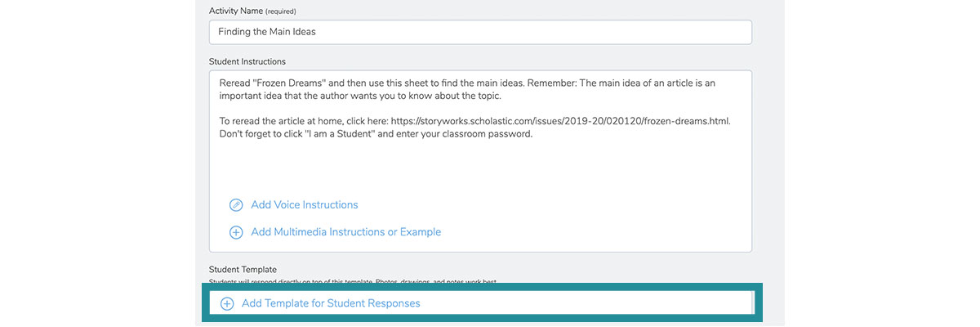Click the 'Finding the Main Ideas' text

pyautogui.click(x=267, y=32)
